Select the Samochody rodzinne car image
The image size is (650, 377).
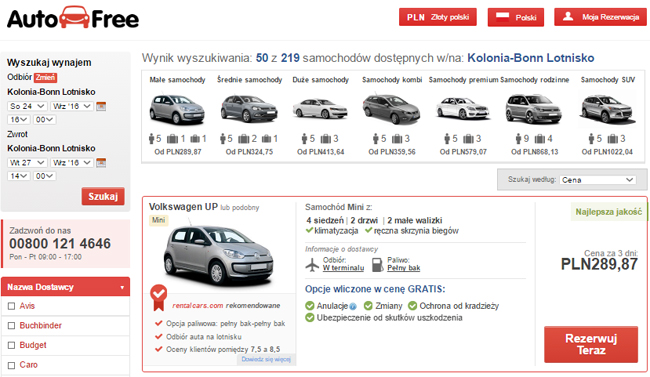(x=534, y=109)
